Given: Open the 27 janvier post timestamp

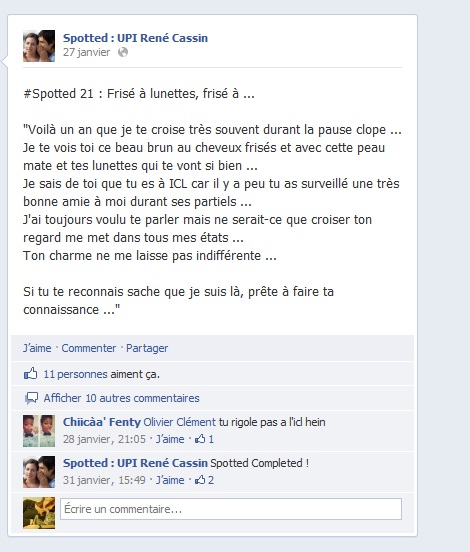Looking at the screenshot, I should coord(86,52).
